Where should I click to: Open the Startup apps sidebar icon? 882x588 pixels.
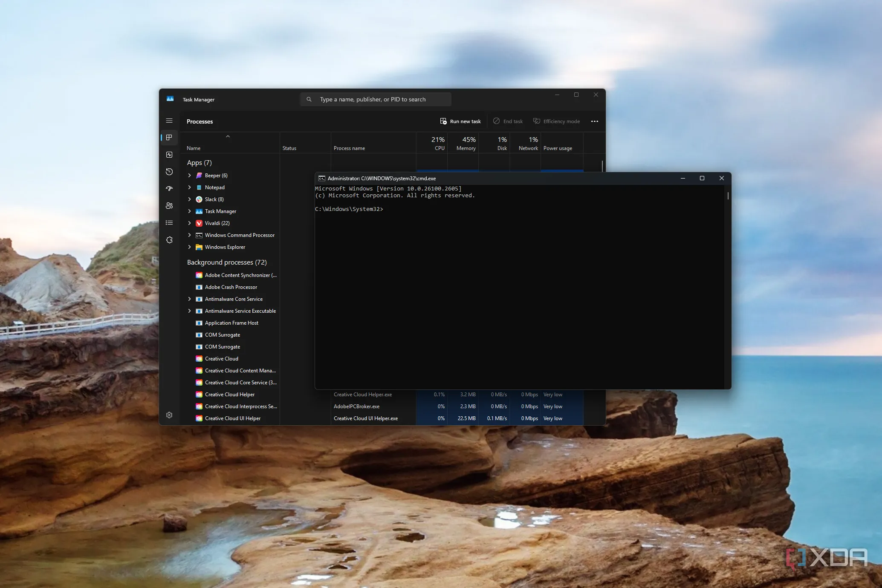point(169,188)
